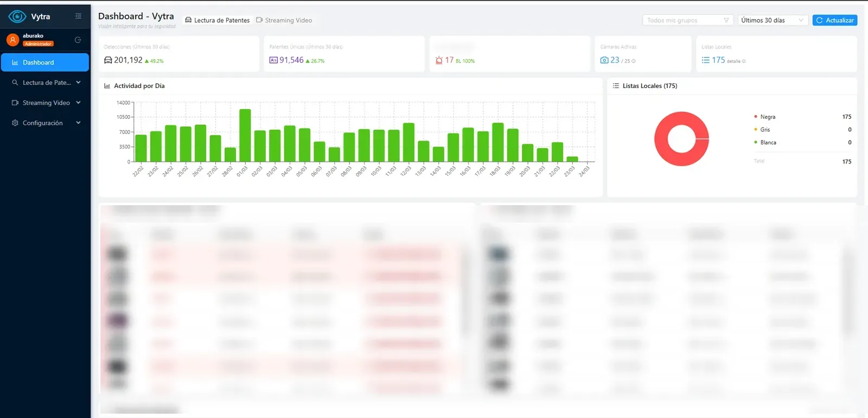The height and width of the screenshot is (418, 868).
Task: Click the BL 100% label
Action: point(465,61)
